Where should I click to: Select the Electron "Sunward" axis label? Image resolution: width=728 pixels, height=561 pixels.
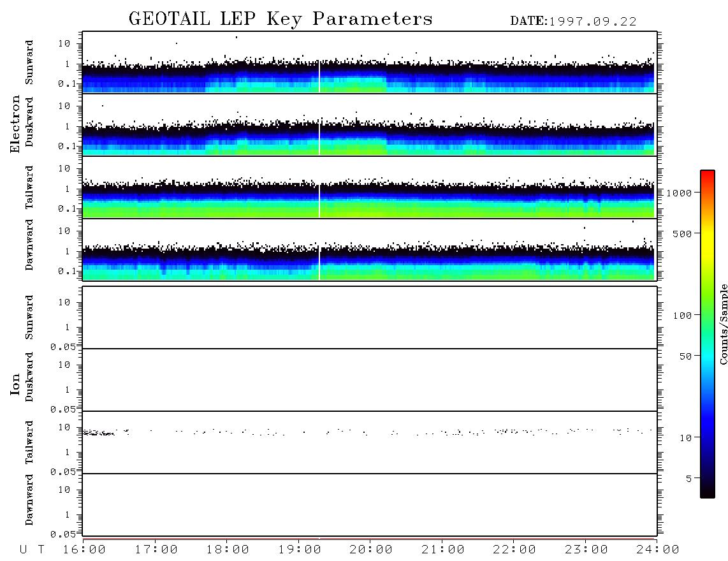point(29,62)
